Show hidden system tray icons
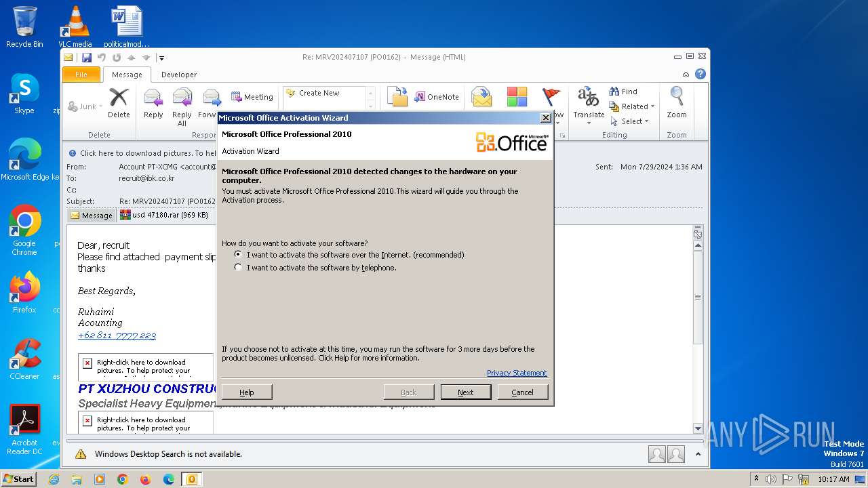 tap(757, 479)
